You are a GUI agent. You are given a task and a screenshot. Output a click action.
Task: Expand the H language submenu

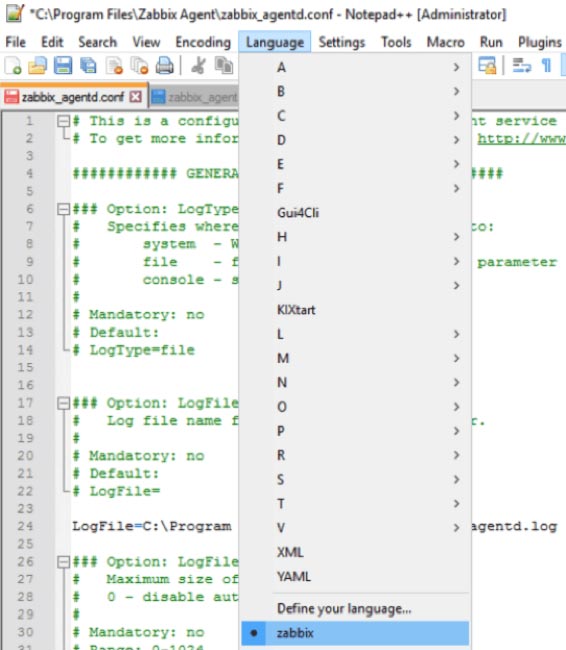click(355, 237)
